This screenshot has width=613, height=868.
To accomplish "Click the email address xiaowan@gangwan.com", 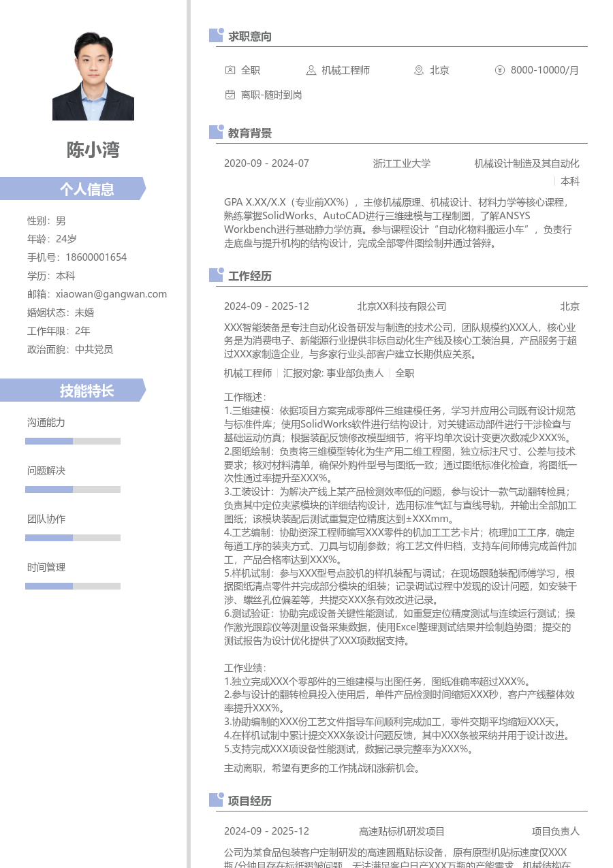I will 111,294.
